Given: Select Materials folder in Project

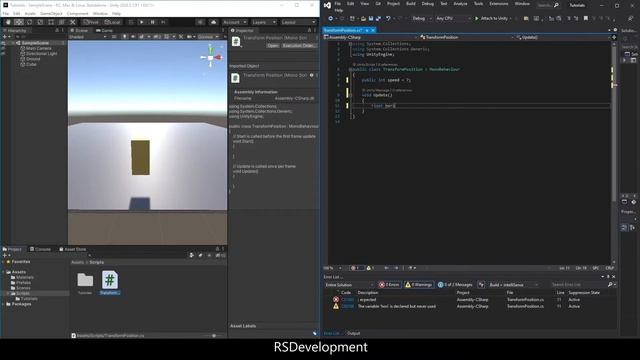Looking at the screenshot, I should [24, 277].
